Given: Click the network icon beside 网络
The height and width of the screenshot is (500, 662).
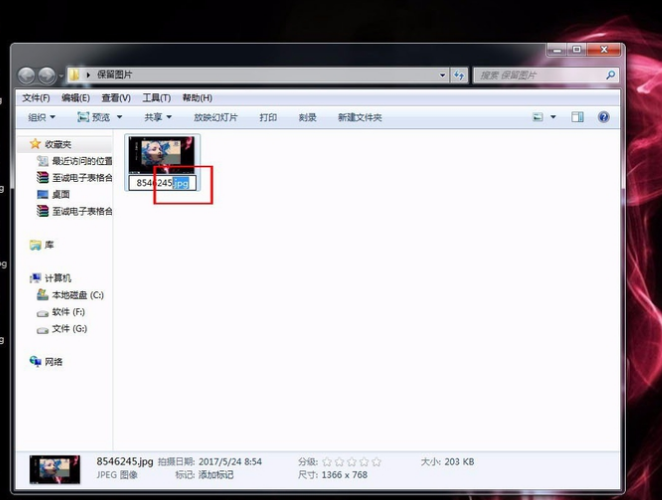Looking at the screenshot, I should pyautogui.click(x=35, y=361).
